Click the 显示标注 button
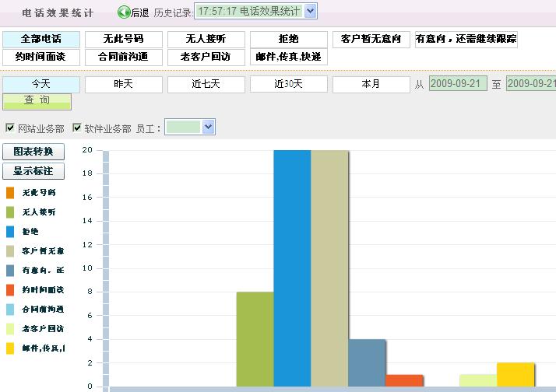Screen dimensions: 556x392 33,170
